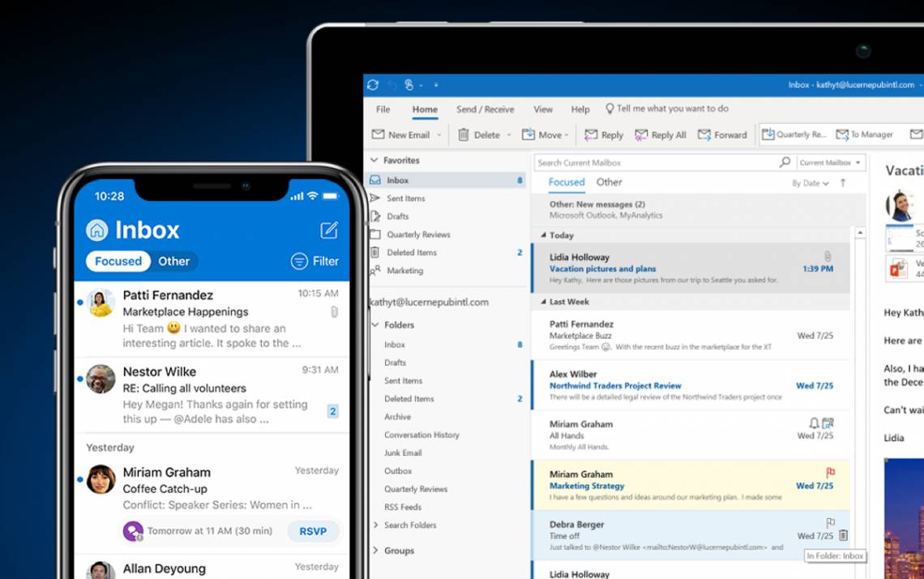Tap the RSVP button on phone

click(x=313, y=531)
